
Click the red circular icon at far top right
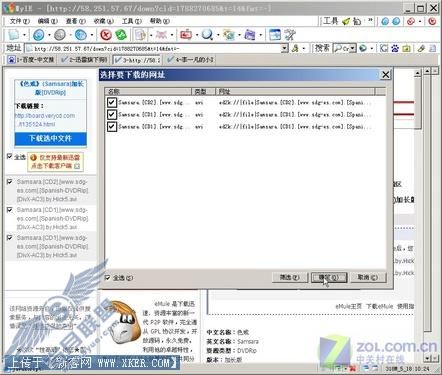tap(432, 21)
